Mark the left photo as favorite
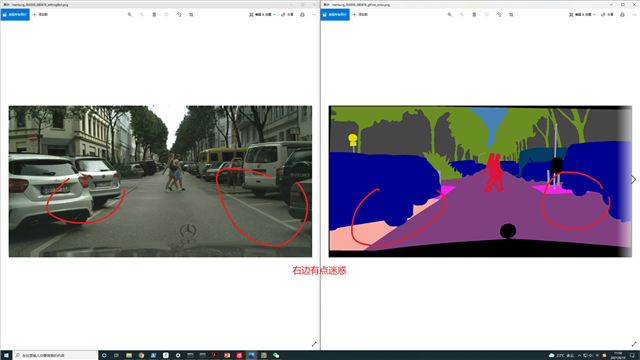Screen dimensions: 640x360 pos(167,15)
